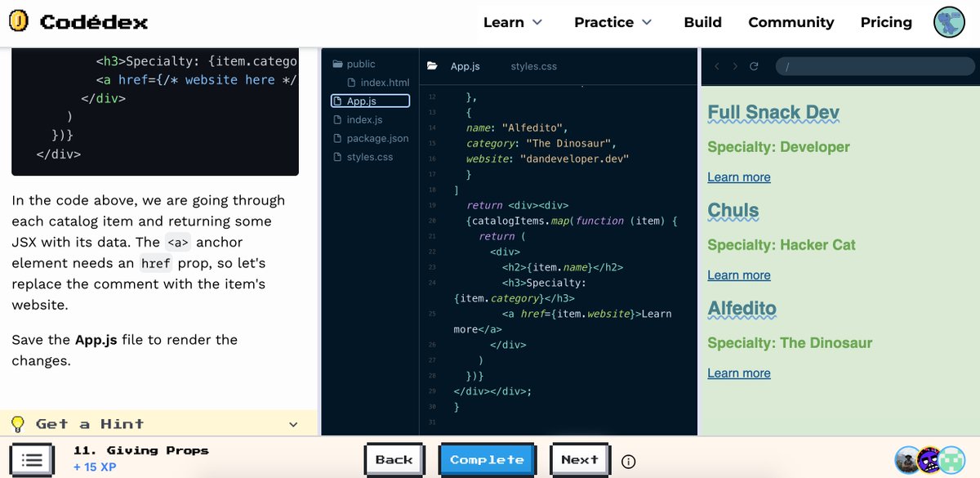Select index.html file icon

352,83
